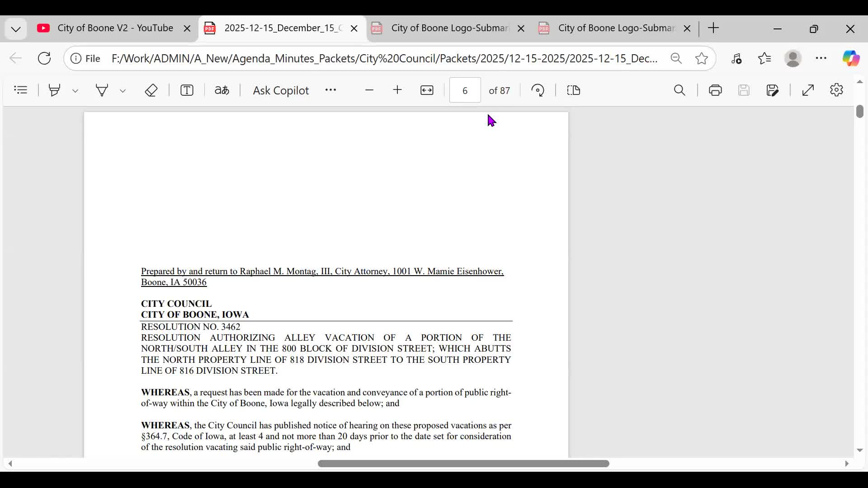Open the tab search chevron menu
Image resolution: width=868 pixels, height=488 pixels.
(16, 29)
